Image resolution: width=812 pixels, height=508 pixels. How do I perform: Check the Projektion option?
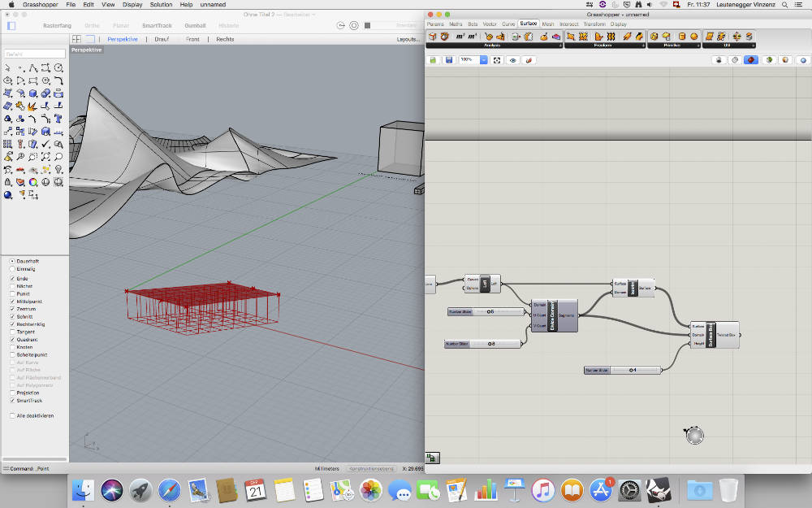pyautogui.click(x=12, y=393)
